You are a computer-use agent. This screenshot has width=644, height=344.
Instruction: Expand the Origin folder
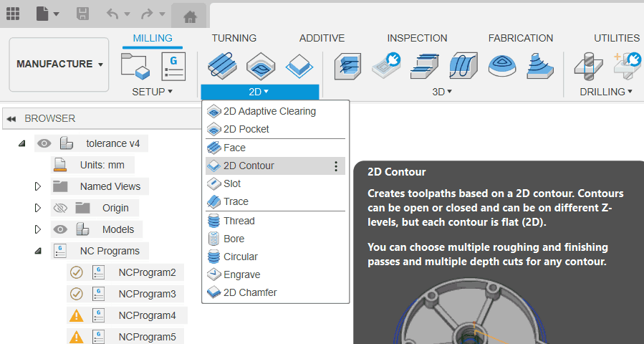38,208
